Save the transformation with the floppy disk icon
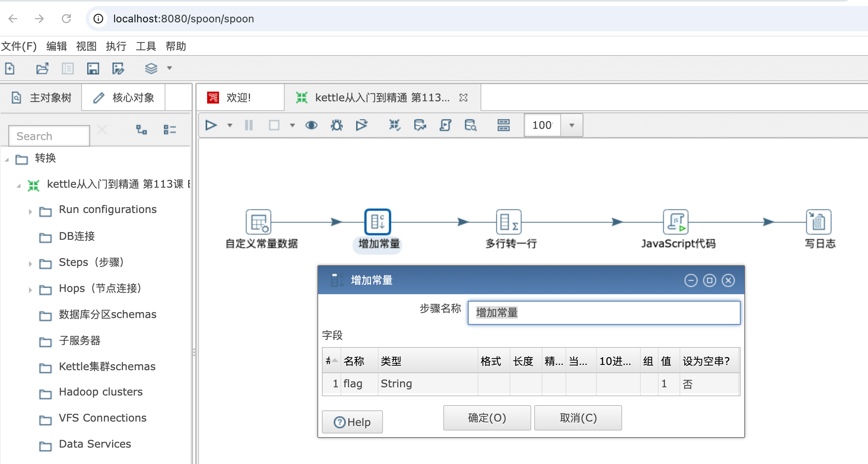Image resolution: width=868 pixels, height=464 pixels. click(x=93, y=69)
